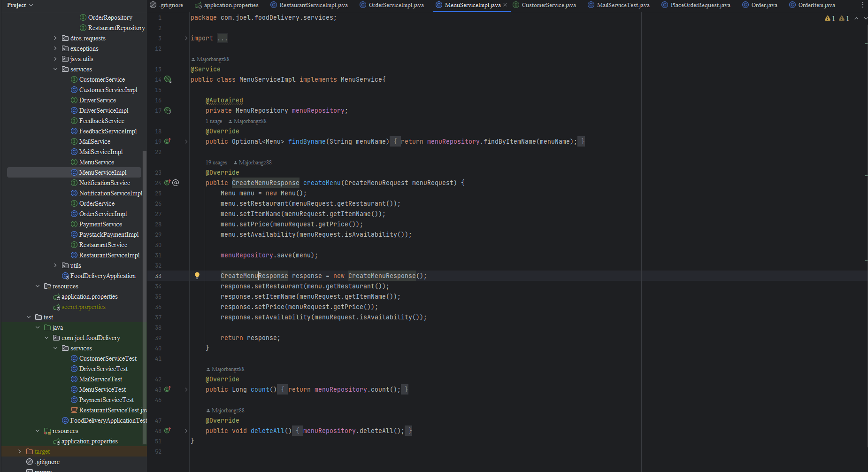The image size is (868, 472).
Task: Switch to the OrderServiceImpl.java tab
Action: click(396, 5)
